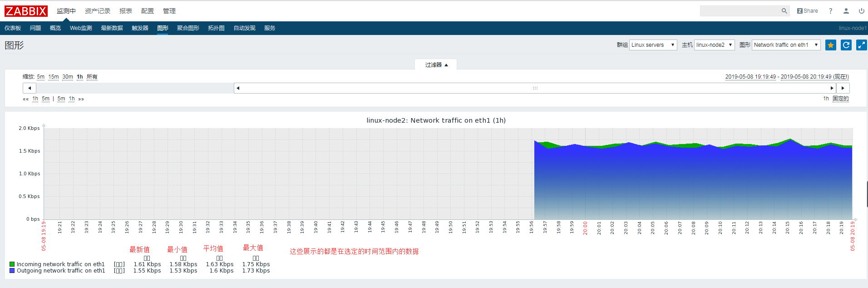
Task: Move back 1h using left navigation link
Action: pyautogui.click(x=35, y=99)
